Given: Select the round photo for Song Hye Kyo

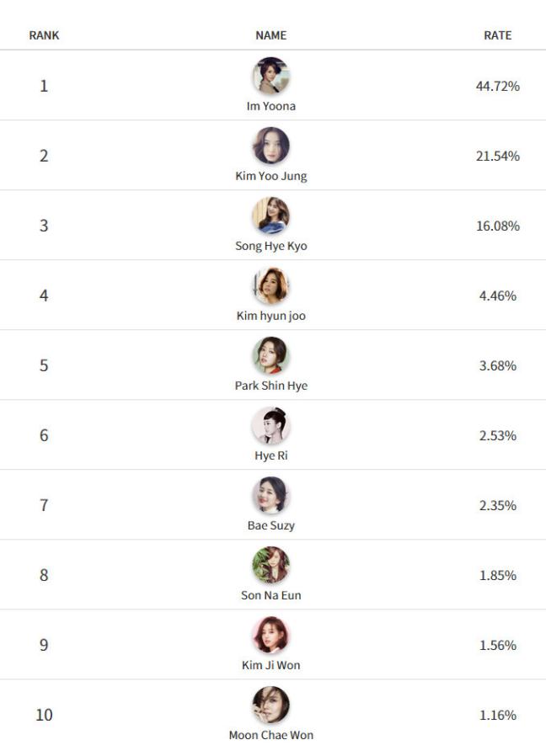Looking at the screenshot, I should (x=270, y=216).
